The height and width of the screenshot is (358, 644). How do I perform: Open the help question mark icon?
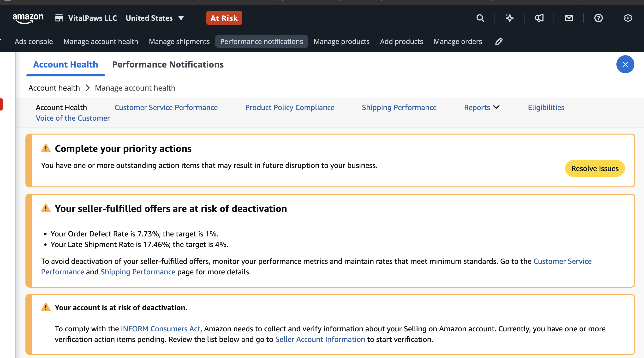[598, 18]
